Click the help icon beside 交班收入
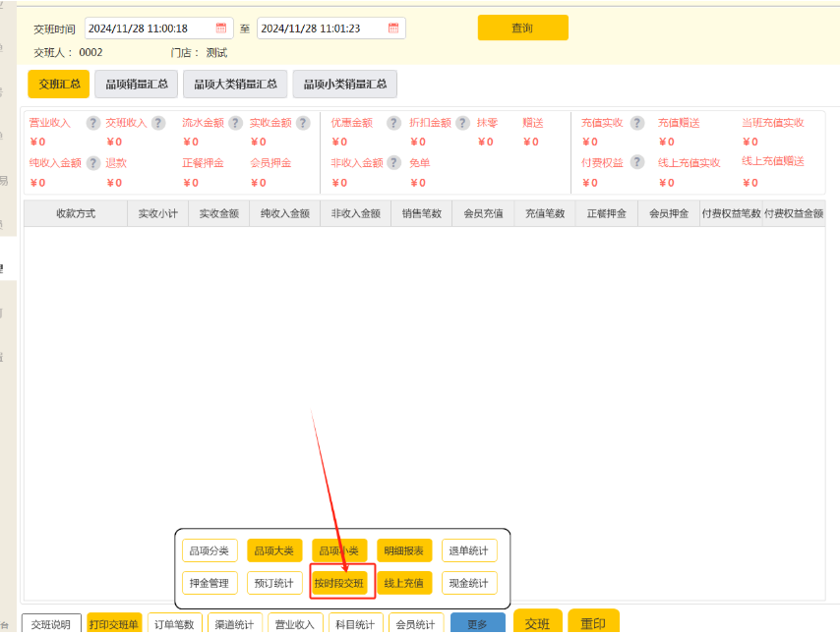 [x=158, y=123]
